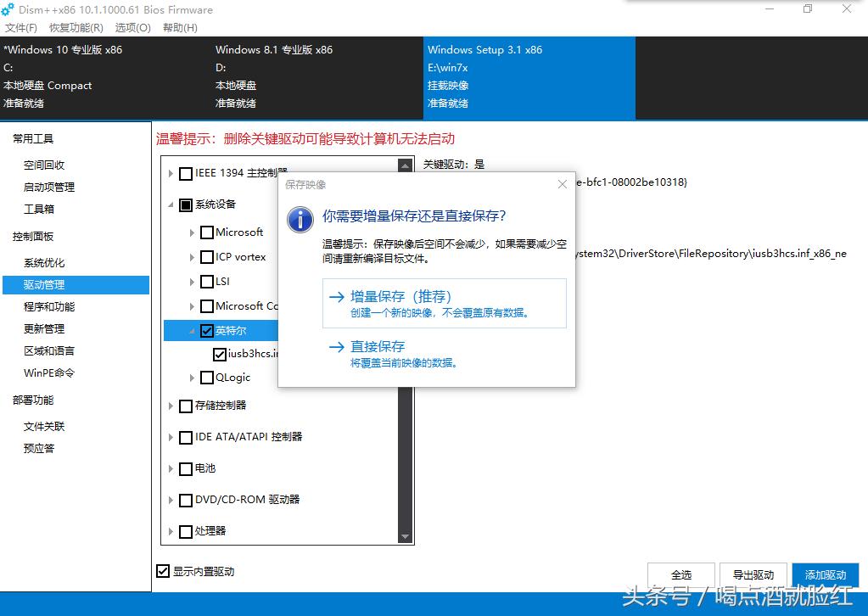Toggle the 显示内置驱动 checkbox at bottom

(x=162, y=572)
